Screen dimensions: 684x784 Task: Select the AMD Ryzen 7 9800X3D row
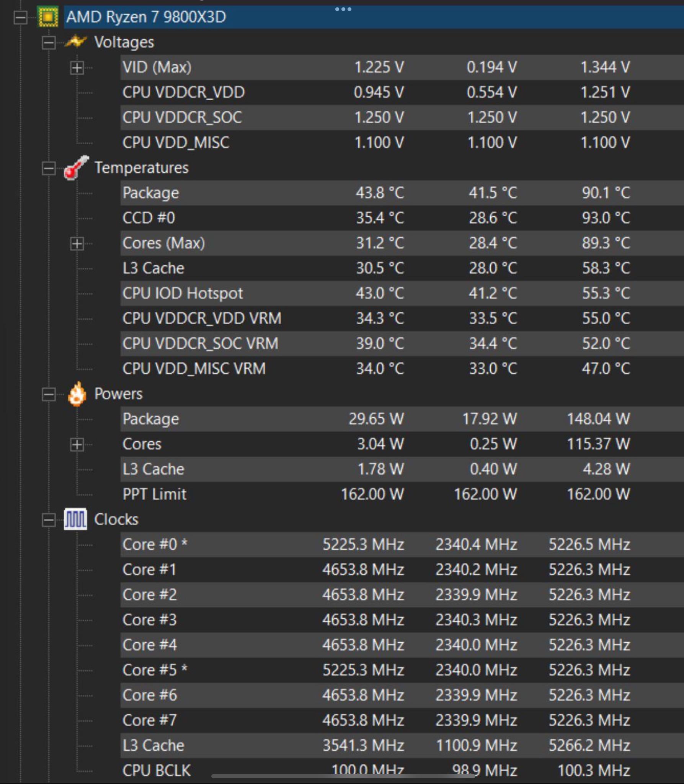pyautogui.click(x=374, y=17)
